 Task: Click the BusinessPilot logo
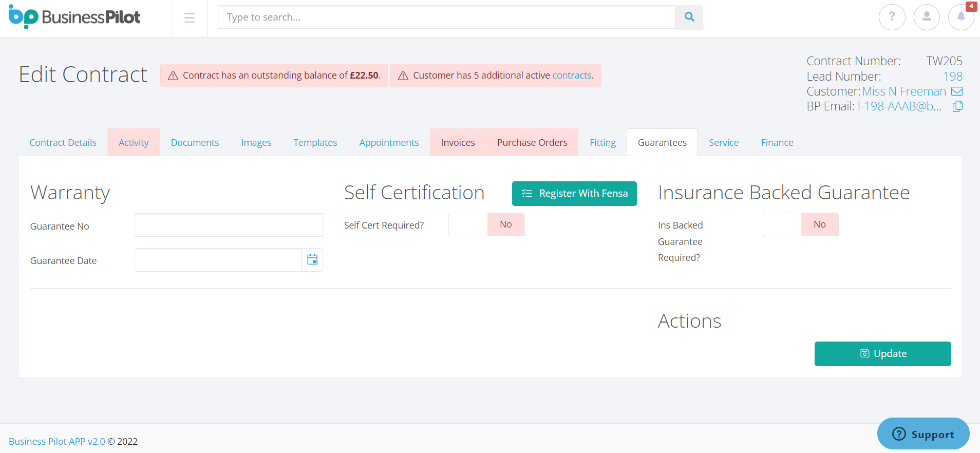pos(74,17)
